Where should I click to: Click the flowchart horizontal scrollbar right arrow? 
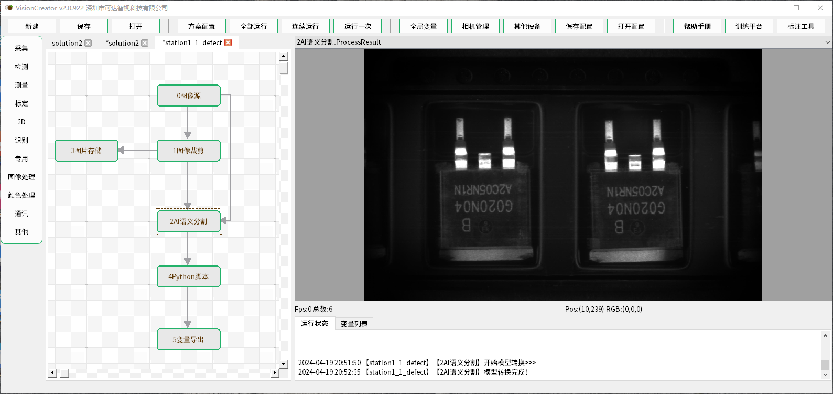click(275, 373)
